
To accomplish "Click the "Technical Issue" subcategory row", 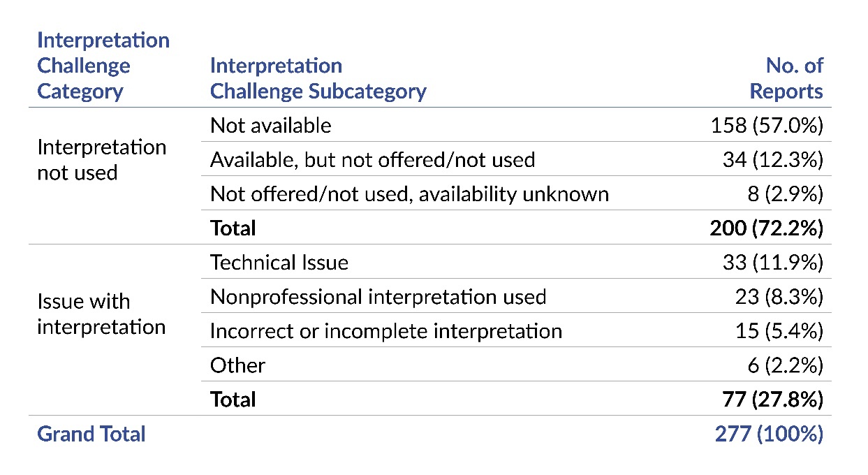I will [279, 262].
